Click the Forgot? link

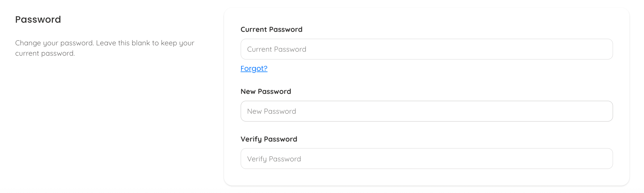pyautogui.click(x=254, y=69)
